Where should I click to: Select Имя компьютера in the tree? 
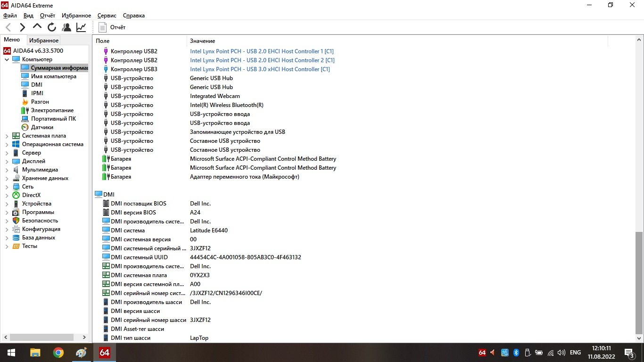coord(54,76)
